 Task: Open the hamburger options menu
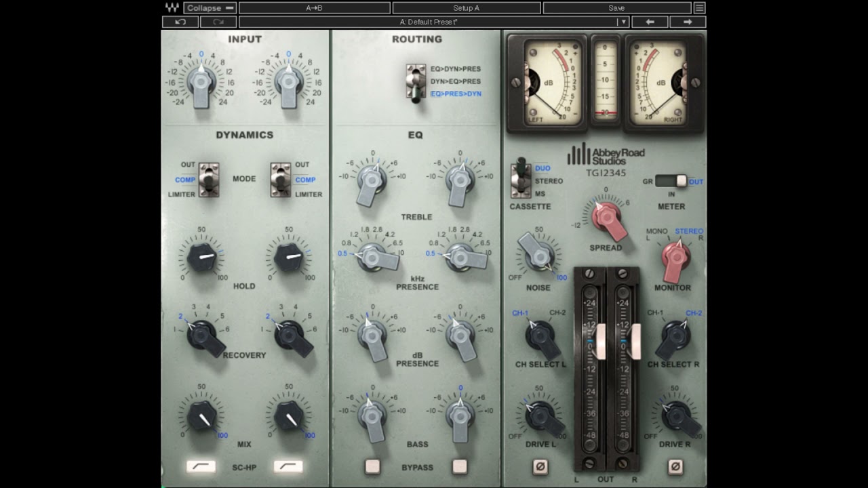(699, 8)
